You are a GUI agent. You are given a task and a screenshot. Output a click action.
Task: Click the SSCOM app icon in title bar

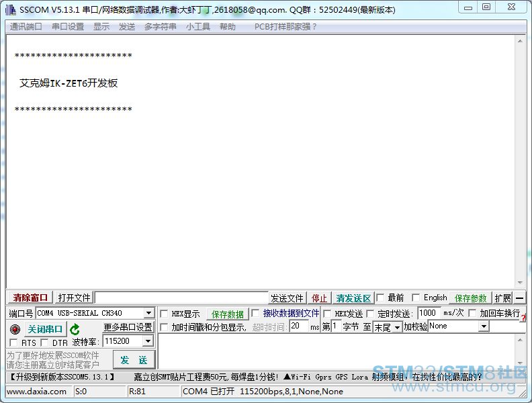(11, 10)
